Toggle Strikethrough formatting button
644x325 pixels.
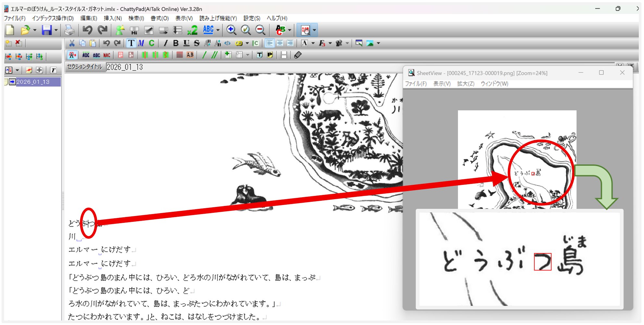(197, 43)
